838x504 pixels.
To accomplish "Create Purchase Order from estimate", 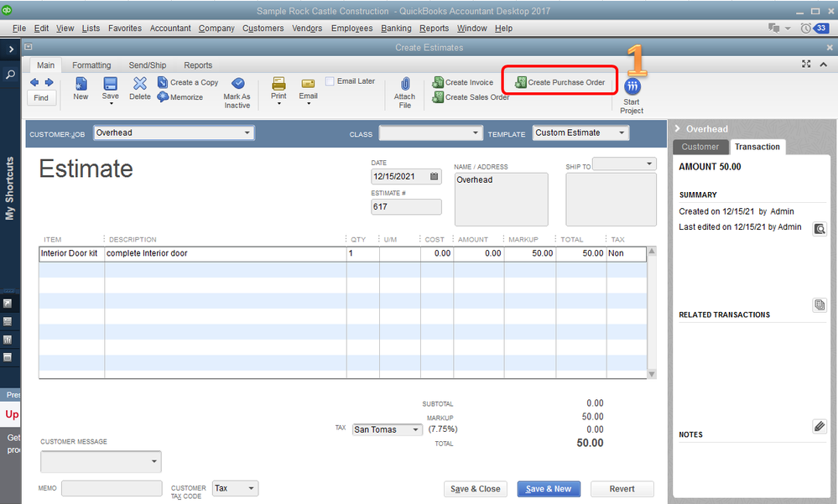I will pos(560,82).
